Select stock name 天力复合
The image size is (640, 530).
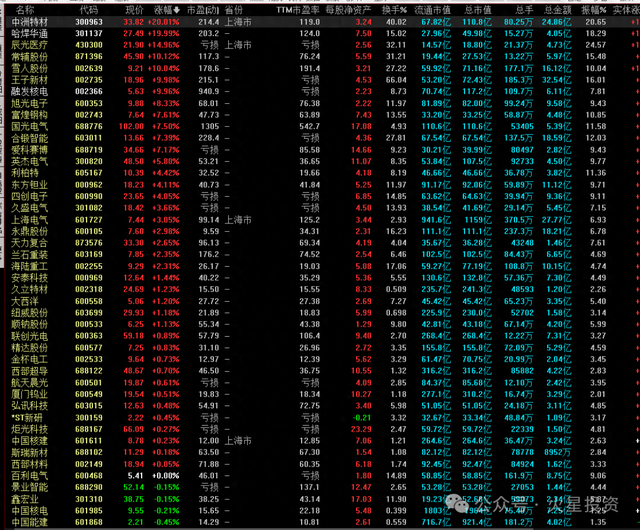pyautogui.click(x=29, y=243)
